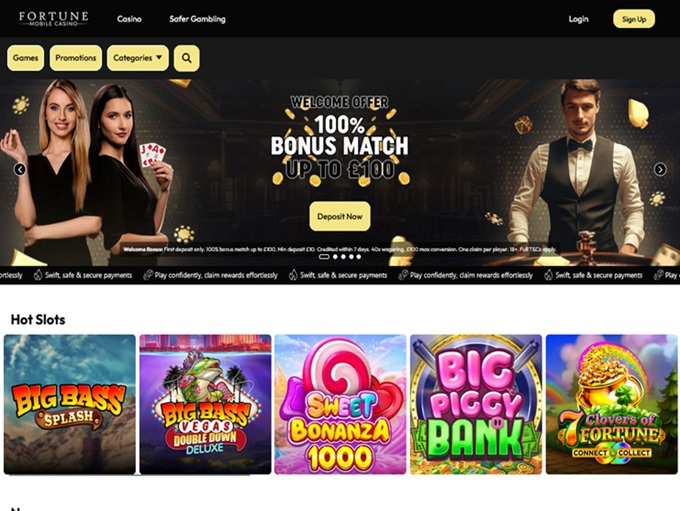The height and width of the screenshot is (511, 680).
Task: Open the Safer Gambling page
Action: click(197, 19)
